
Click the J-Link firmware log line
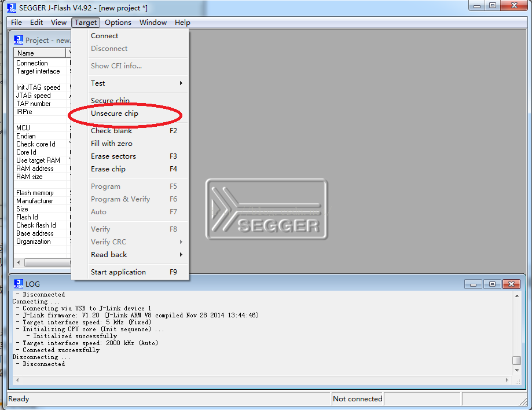tap(137, 315)
